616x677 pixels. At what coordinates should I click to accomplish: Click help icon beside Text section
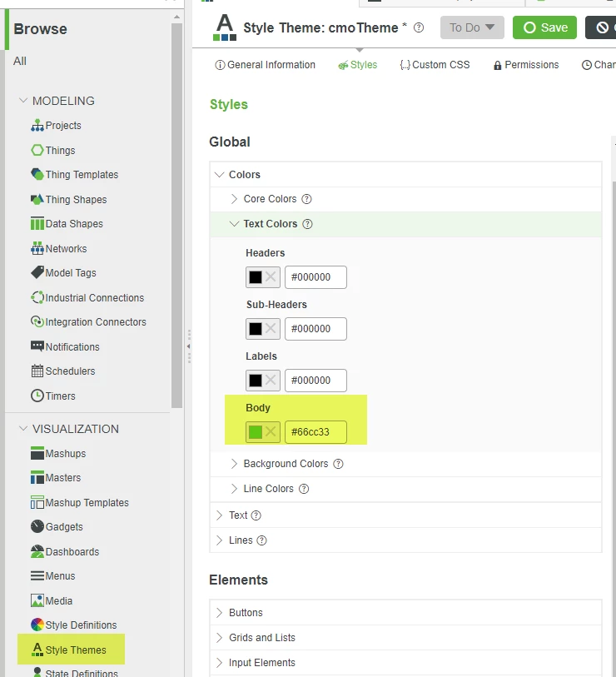pyautogui.click(x=256, y=515)
